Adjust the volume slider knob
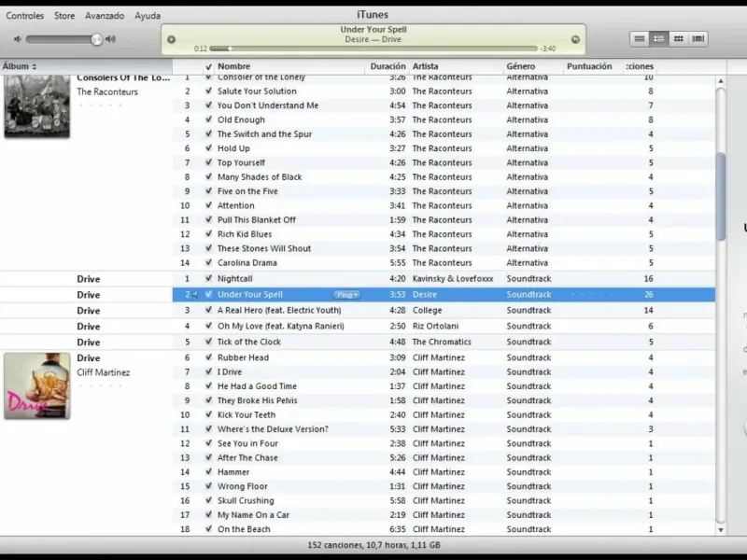This screenshot has width=747, height=560. [x=97, y=39]
